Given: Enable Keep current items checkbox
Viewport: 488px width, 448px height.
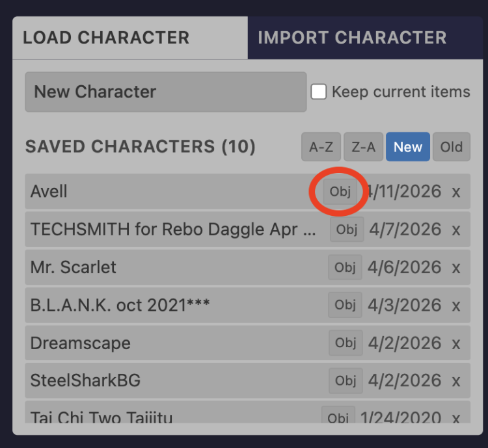Looking at the screenshot, I should tap(319, 92).
